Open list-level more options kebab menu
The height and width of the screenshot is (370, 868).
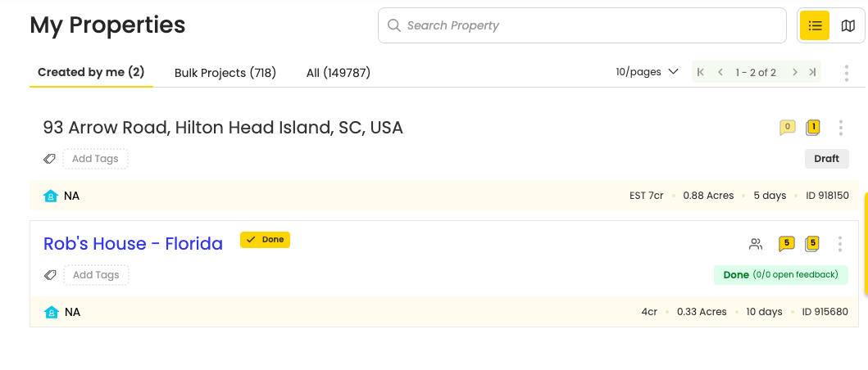[x=847, y=73]
